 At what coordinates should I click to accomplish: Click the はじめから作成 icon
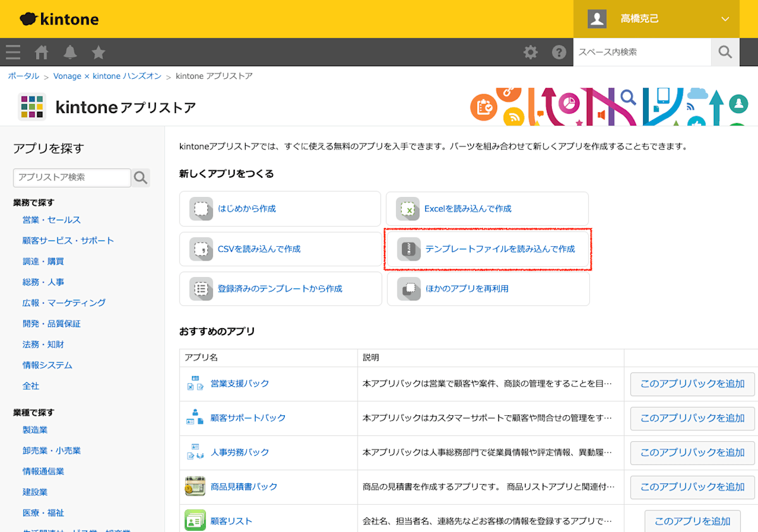(201, 209)
